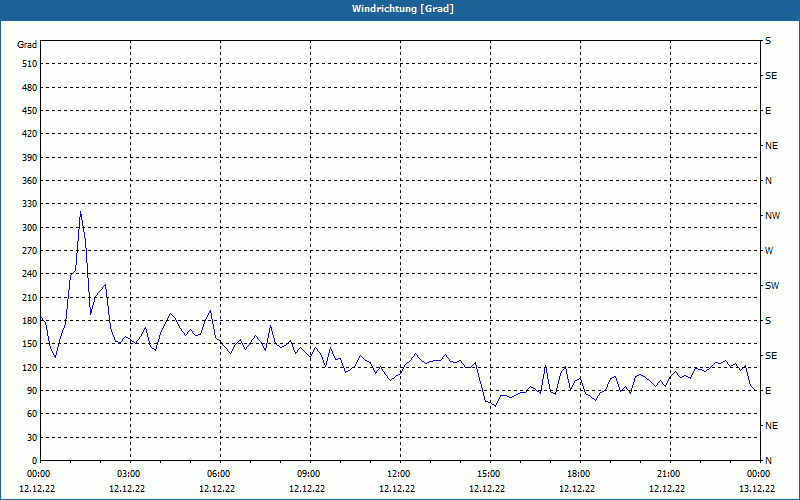Select the 21:00 time label
The height and width of the screenshot is (500, 800).
tap(669, 474)
